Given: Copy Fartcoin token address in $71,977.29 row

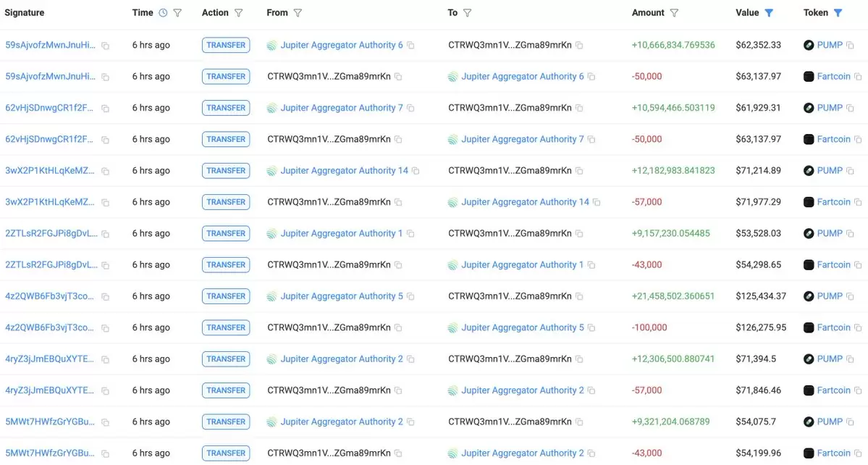Looking at the screenshot, I should [858, 203].
